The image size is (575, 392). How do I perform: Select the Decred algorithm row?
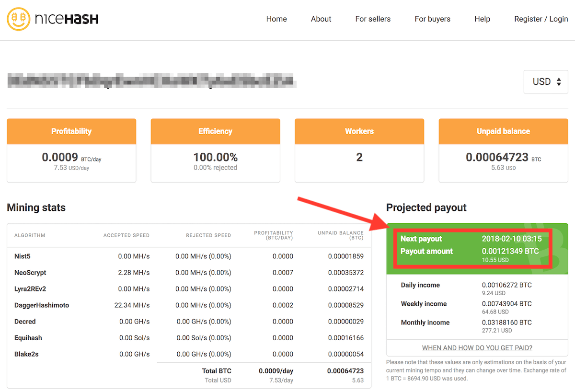pyautogui.click(x=189, y=322)
